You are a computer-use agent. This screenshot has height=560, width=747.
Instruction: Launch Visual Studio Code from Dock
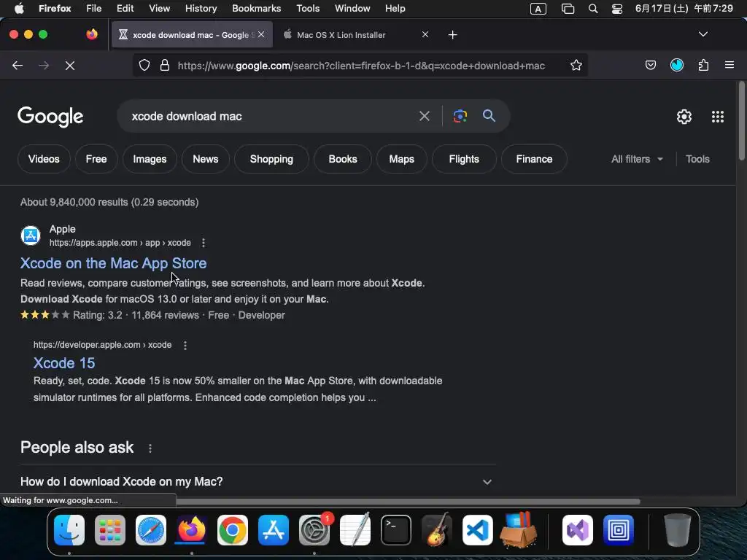[477, 529]
